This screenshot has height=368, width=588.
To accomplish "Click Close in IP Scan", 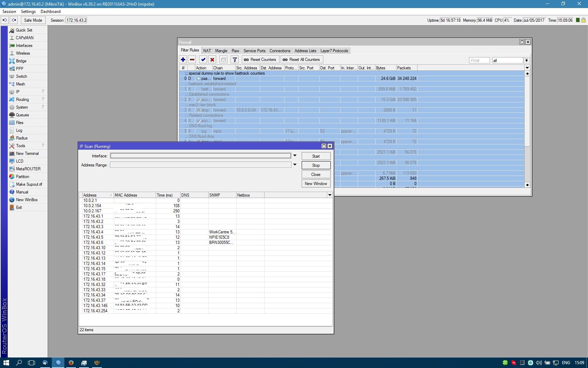I will click(x=316, y=175).
